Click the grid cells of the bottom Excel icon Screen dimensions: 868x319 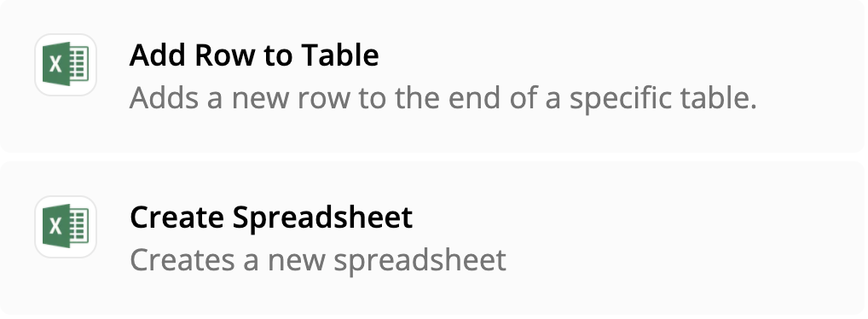[79, 226]
